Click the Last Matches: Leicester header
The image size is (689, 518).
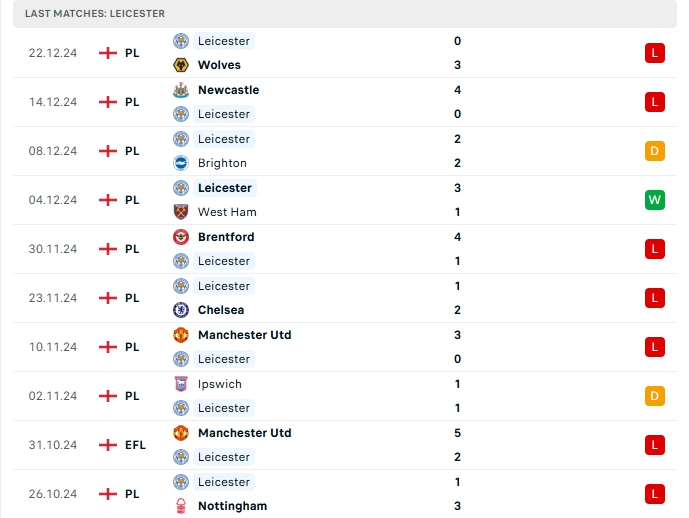pos(96,13)
